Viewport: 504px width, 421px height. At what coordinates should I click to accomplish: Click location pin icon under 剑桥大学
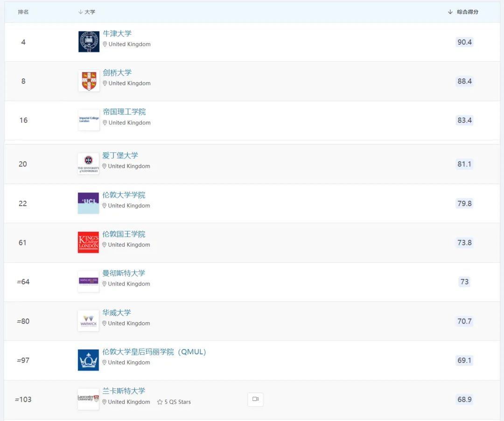pos(105,83)
